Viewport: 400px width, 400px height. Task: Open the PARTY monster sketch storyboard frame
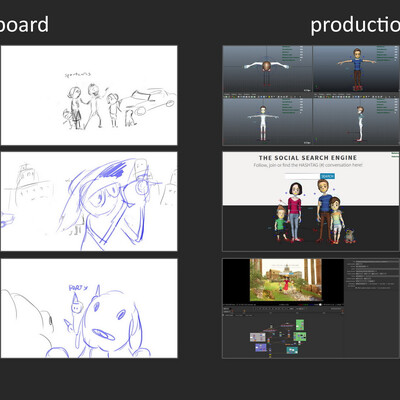tap(89, 308)
